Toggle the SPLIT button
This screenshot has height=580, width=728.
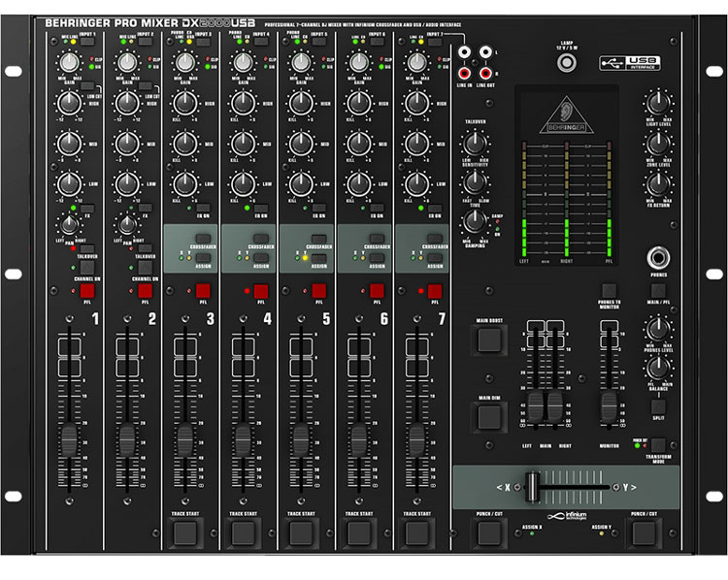click(658, 407)
